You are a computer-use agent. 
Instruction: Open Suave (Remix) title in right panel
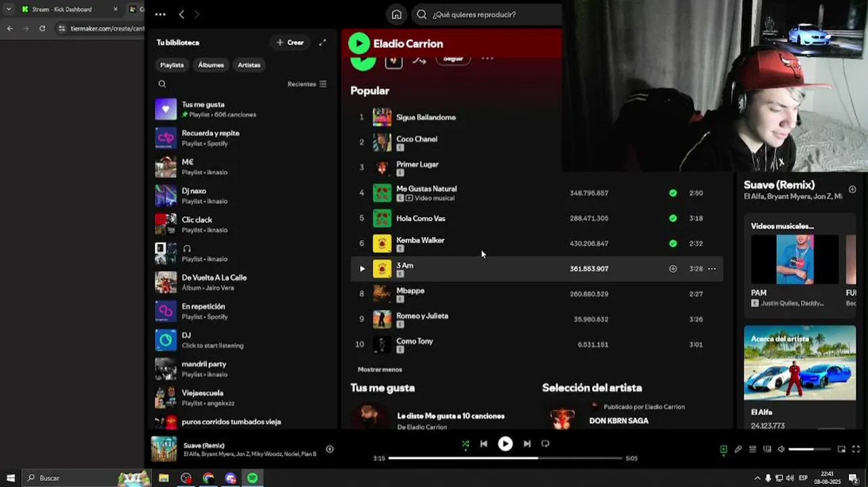click(x=779, y=185)
